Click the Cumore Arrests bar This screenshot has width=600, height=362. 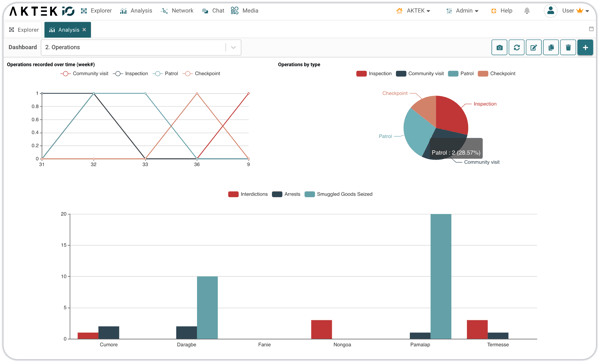click(x=109, y=333)
